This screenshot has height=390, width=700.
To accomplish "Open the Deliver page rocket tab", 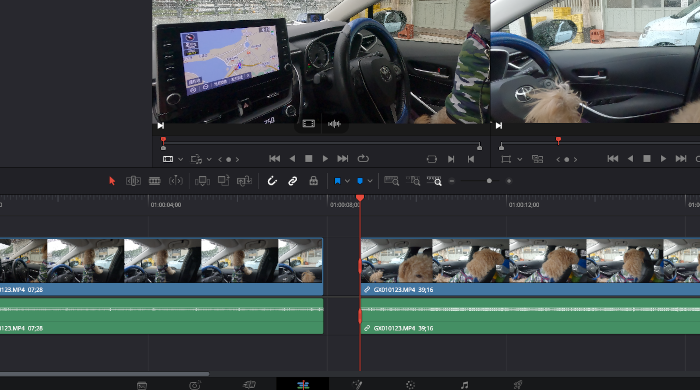I will (517, 385).
